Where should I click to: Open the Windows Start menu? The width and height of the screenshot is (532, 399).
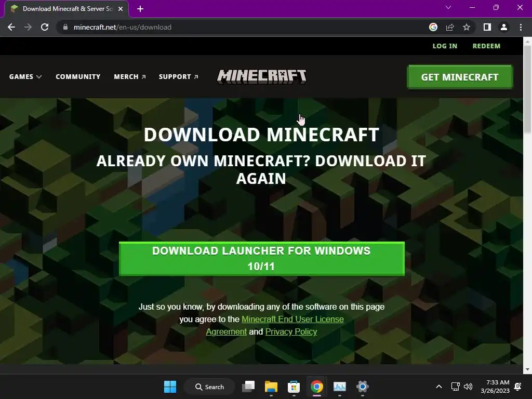pos(170,387)
